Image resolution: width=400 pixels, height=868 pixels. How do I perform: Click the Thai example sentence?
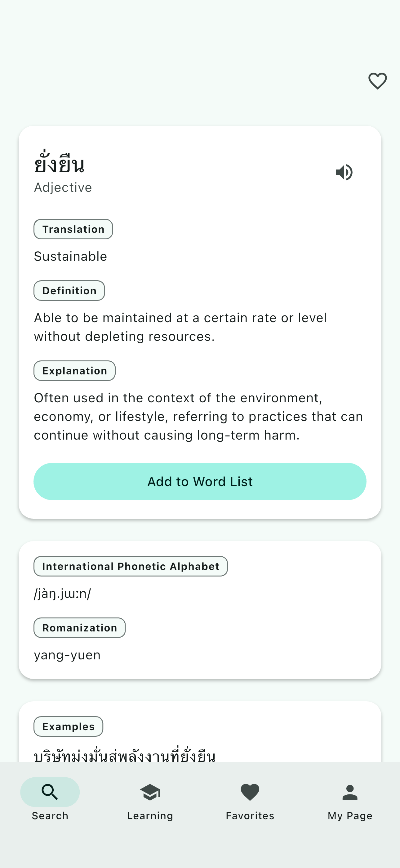pos(125,756)
